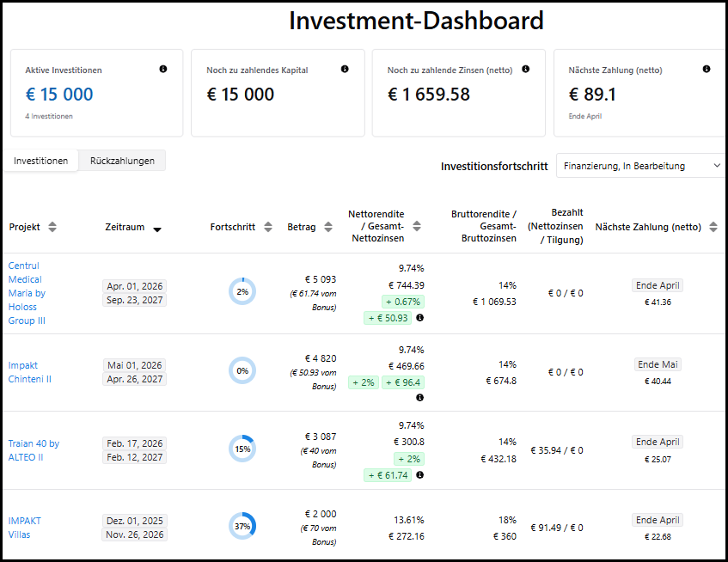Viewport: 728px width, 562px height.
Task: Open the Impakt Chinteni II project link
Action: (x=30, y=372)
